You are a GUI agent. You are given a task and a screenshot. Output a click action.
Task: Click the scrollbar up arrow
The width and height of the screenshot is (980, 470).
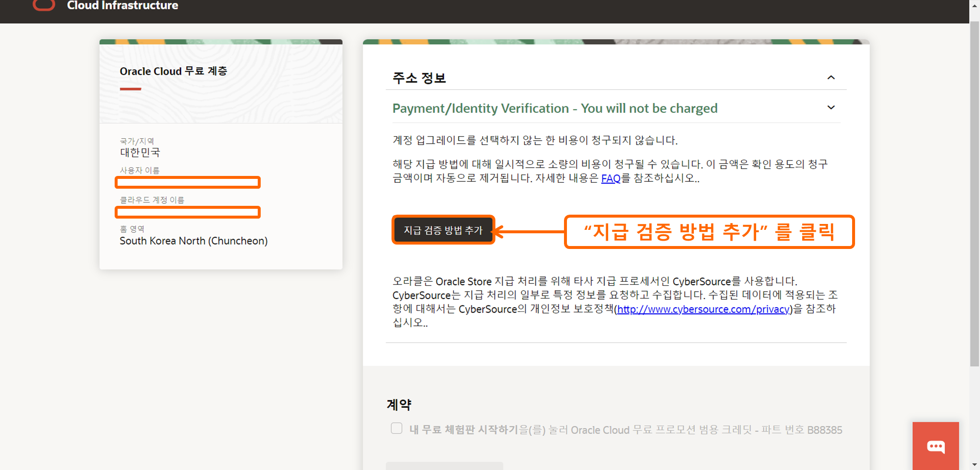pos(975,5)
